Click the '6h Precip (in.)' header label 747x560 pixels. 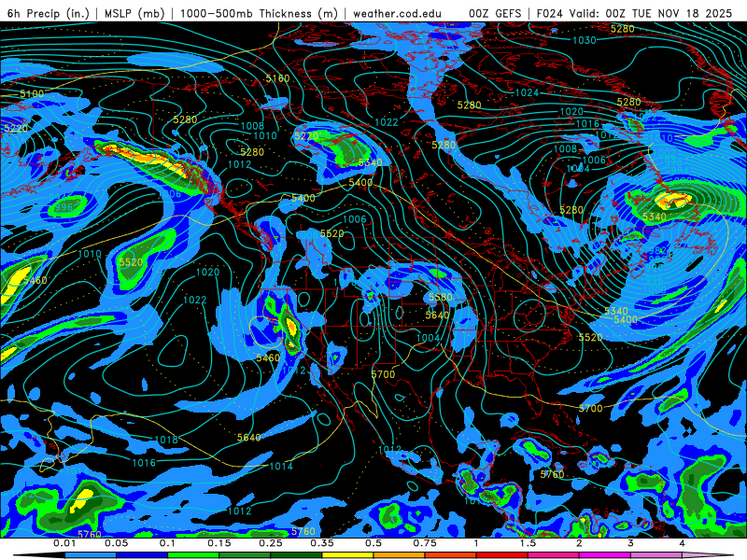click(49, 13)
